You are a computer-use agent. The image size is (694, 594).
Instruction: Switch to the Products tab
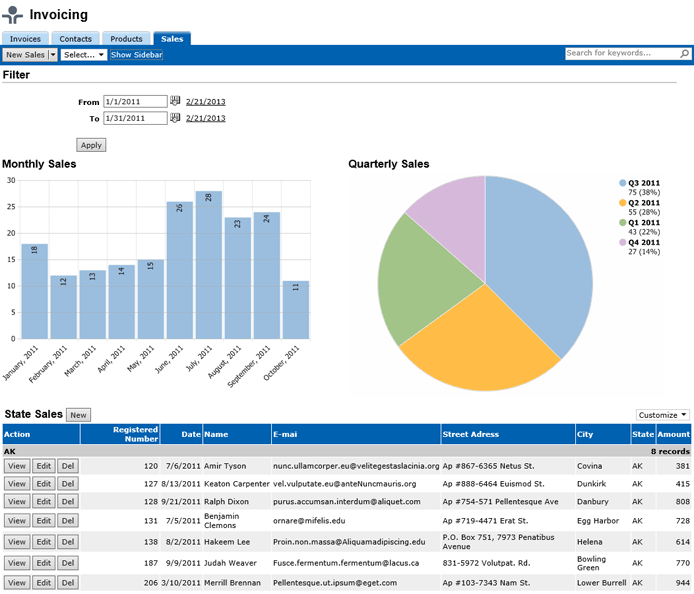coord(126,39)
